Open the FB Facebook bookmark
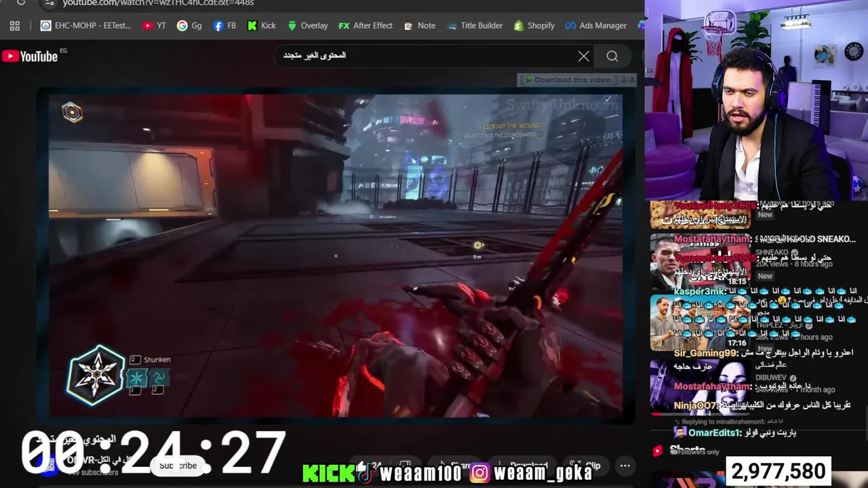The image size is (868, 488). click(224, 26)
